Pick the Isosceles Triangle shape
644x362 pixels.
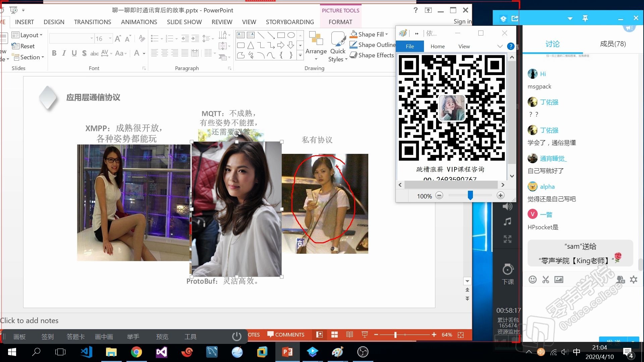click(251, 45)
